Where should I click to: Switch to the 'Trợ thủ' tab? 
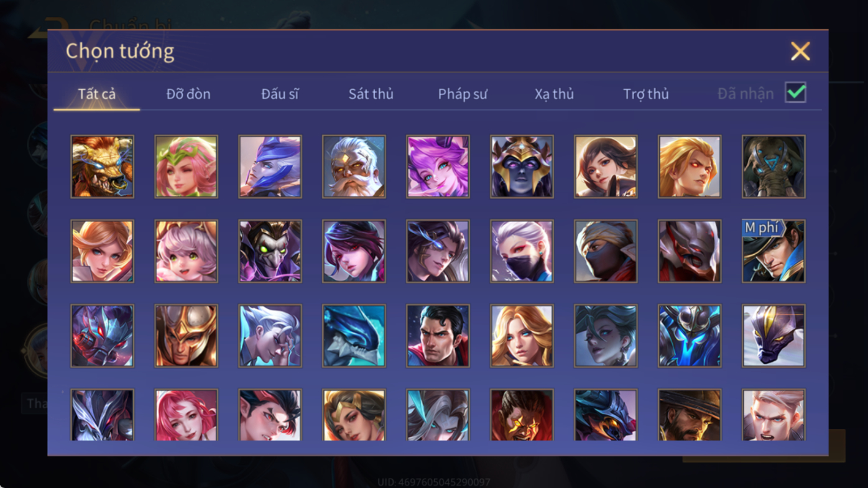coord(646,94)
